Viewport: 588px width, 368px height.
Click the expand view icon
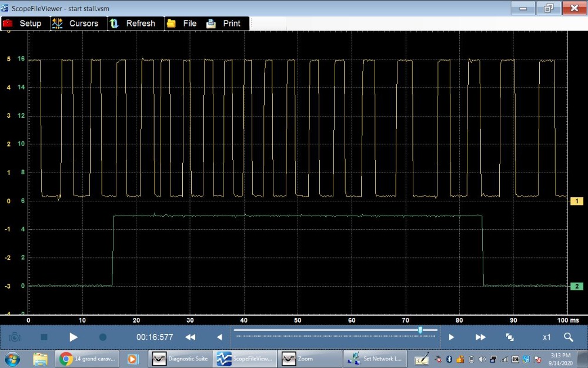pos(510,337)
